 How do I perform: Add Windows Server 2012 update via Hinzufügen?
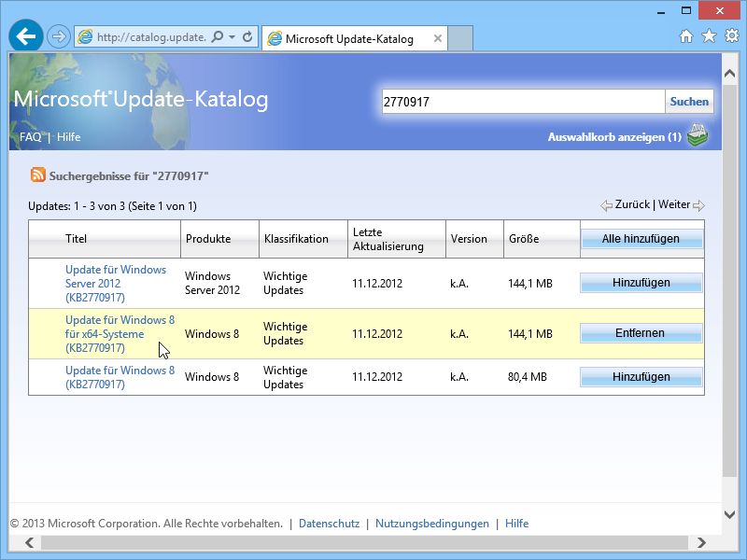(641, 283)
